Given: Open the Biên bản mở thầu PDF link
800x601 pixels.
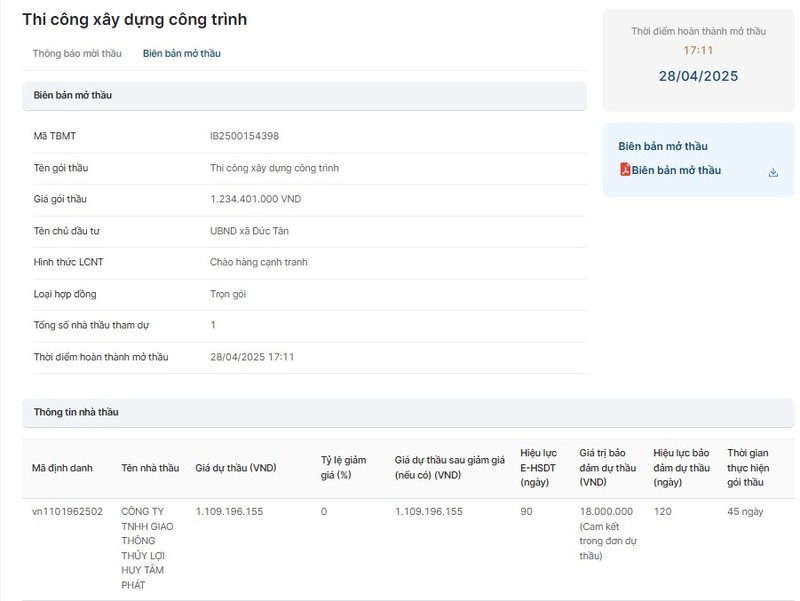Looking at the screenshot, I should pos(676,170).
